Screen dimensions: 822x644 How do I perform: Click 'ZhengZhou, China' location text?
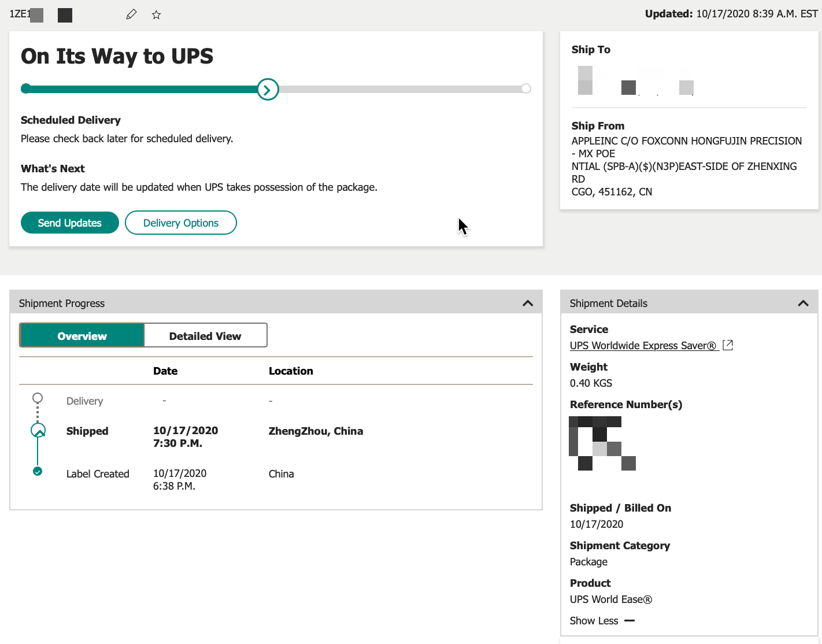tap(316, 431)
